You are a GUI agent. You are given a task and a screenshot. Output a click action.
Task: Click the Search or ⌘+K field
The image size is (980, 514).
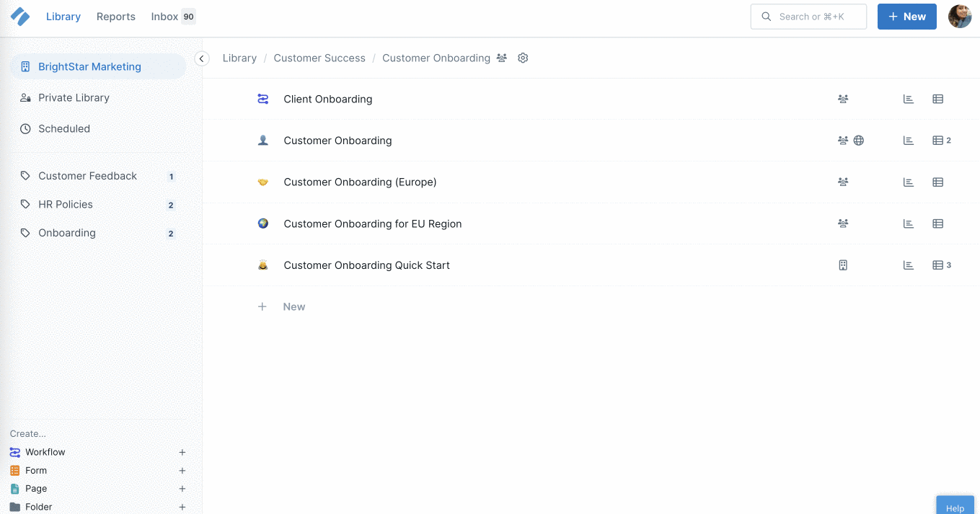808,17
